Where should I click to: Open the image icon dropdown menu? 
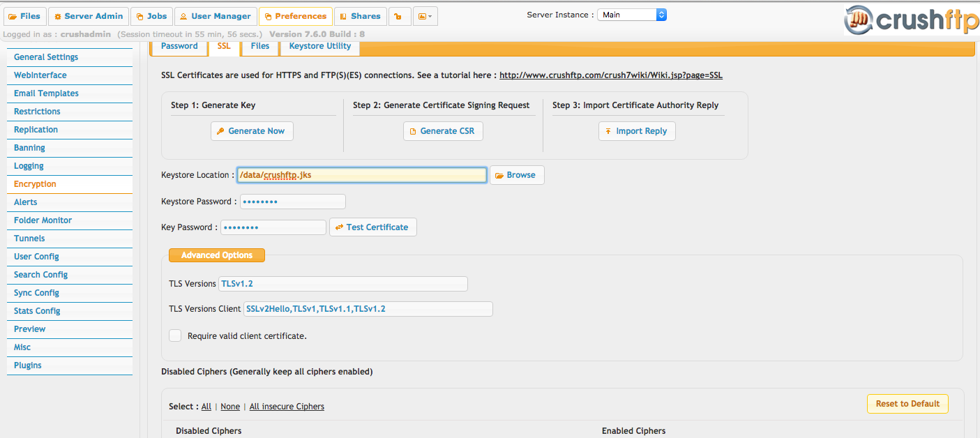[x=425, y=16]
